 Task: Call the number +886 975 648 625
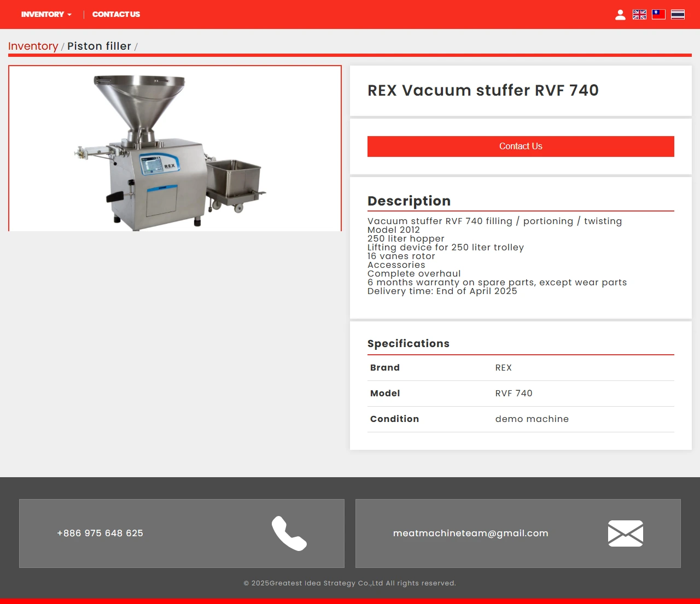tap(100, 533)
